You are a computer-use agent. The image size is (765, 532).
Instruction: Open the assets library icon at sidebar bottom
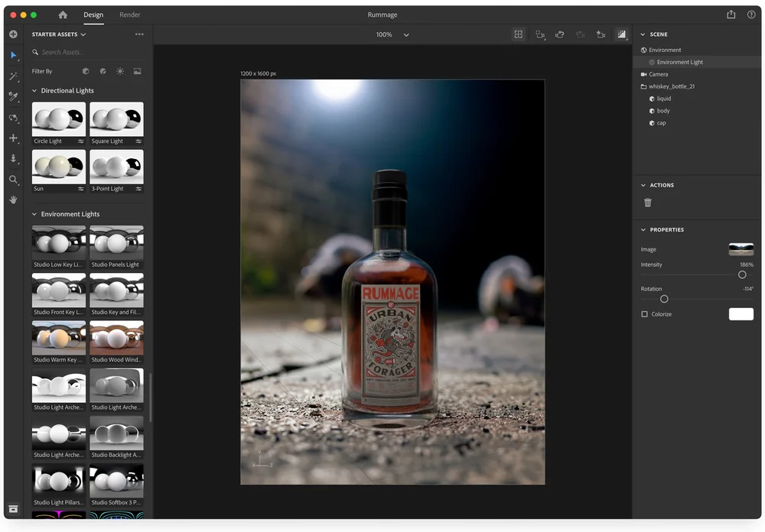tap(13, 508)
